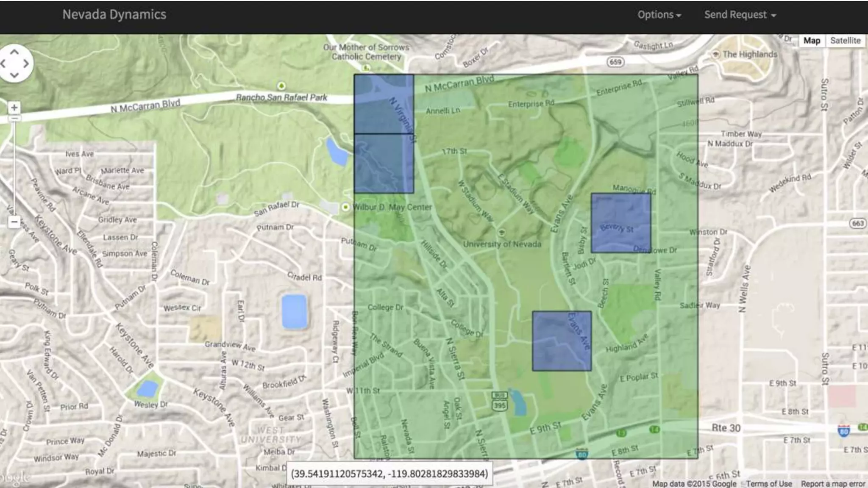Switch map to Map view
This screenshot has width=868, height=488.
pyautogui.click(x=812, y=41)
